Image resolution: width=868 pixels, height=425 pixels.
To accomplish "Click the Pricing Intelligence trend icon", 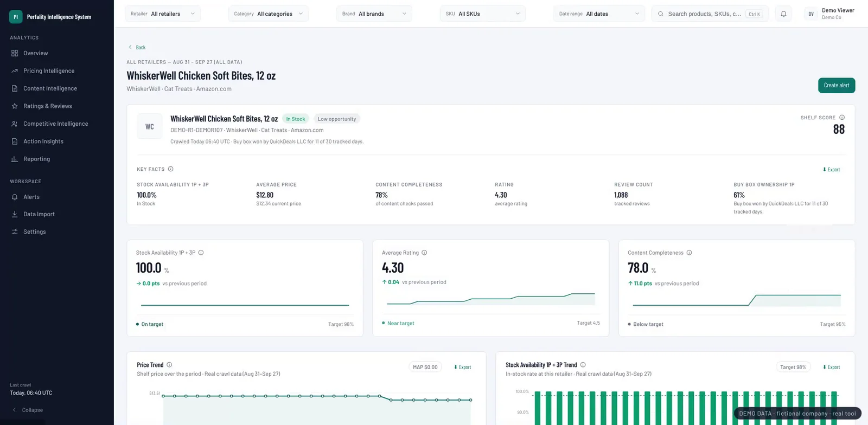I will (x=15, y=71).
